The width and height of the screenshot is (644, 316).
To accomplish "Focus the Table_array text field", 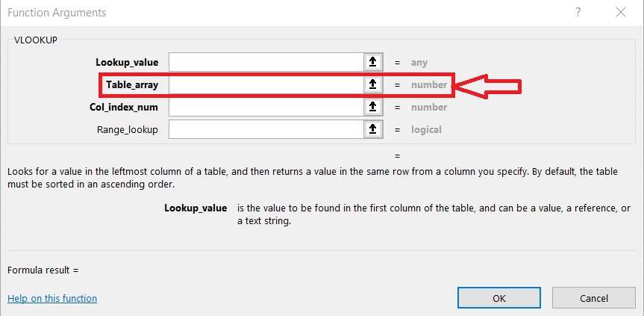I will tap(265, 85).
